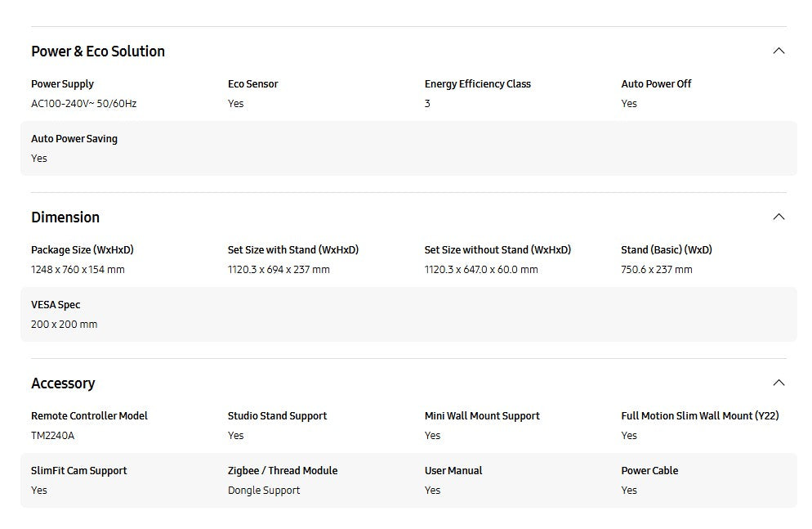The image size is (812, 529).
Task: Select the Package Size value 1248 x 760 x 154 mm
Action: tap(78, 270)
